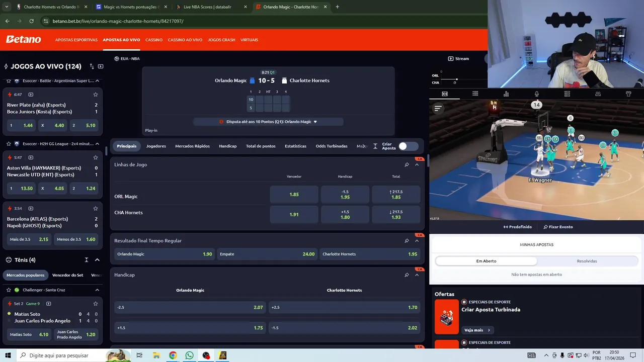Click Fixar Evento button

point(558,227)
